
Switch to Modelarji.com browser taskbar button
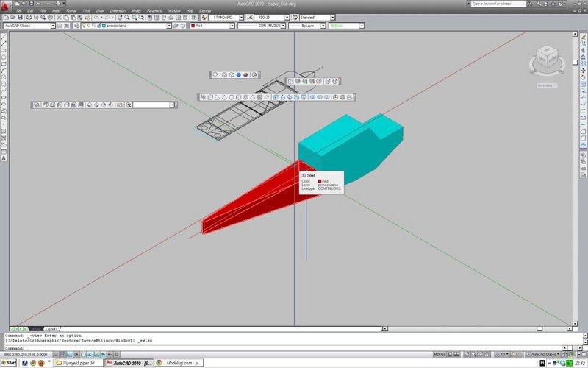click(x=179, y=363)
